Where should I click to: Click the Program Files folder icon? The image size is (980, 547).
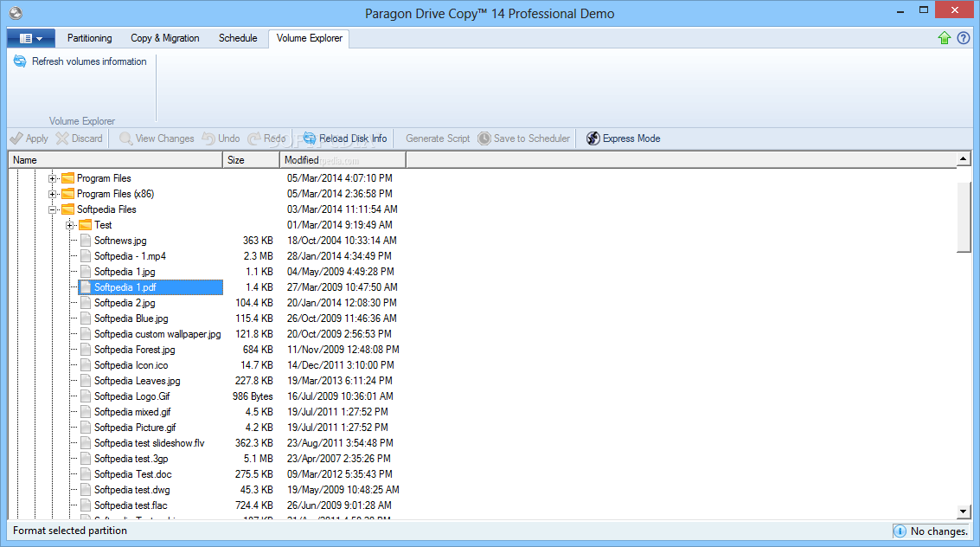coord(68,178)
